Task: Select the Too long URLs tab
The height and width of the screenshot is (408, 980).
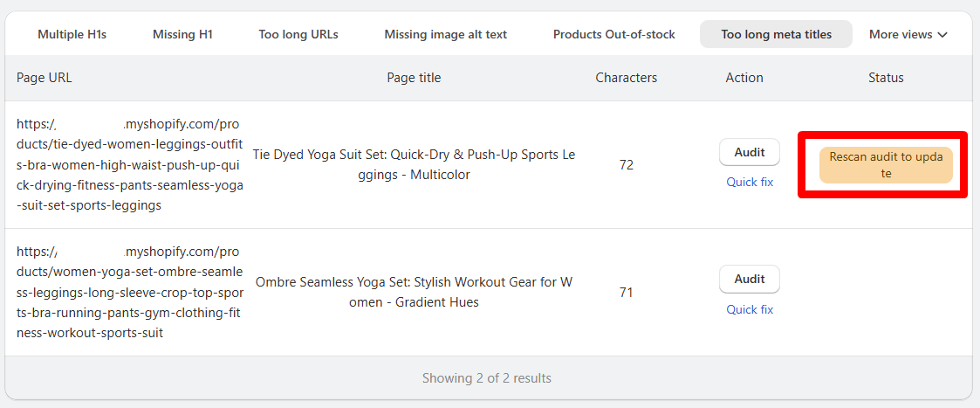Action: [298, 34]
